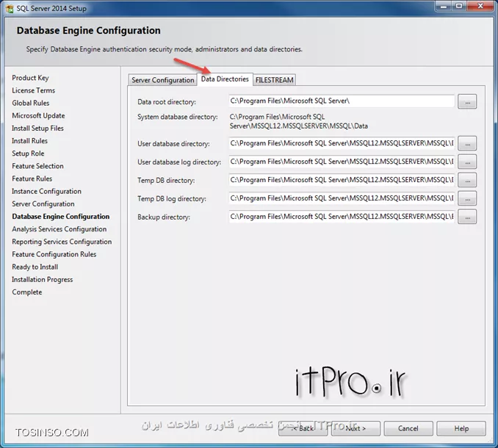498x448 pixels.
Task: Go to next step with Next button
Action: pos(356,429)
